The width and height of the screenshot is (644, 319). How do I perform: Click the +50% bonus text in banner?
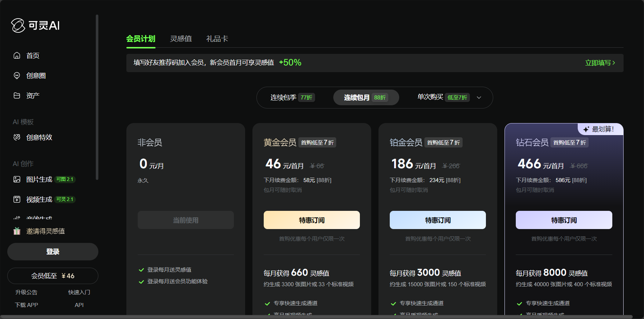(x=290, y=63)
